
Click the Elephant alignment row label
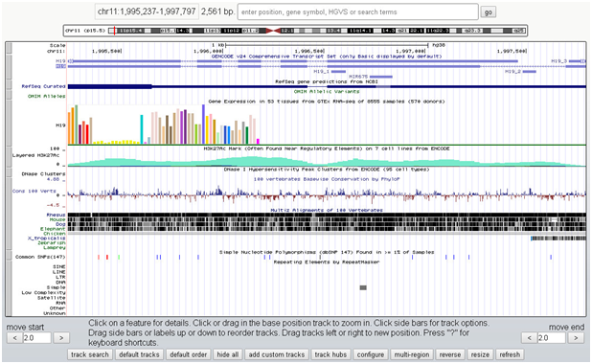[x=53, y=229]
